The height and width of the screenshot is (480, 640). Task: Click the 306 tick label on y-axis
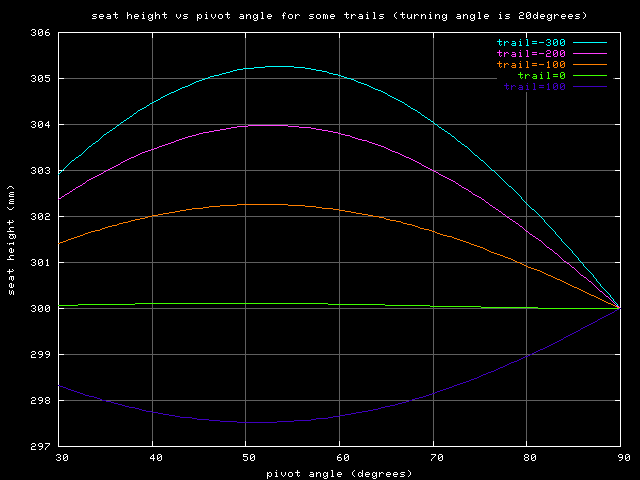pyautogui.click(x=40, y=33)
